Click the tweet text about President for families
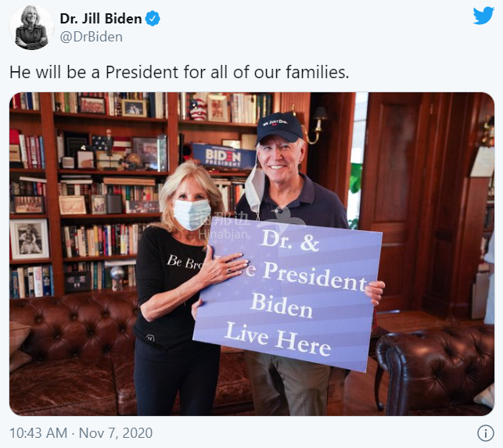This screenshot has height=448, width=503. click(x=179, y=72)
